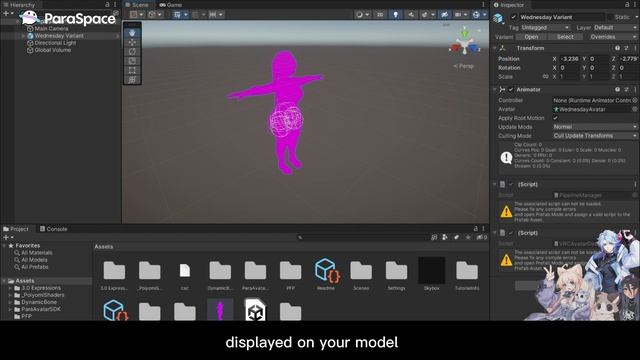Collapse the first missing Script component
This screenshot has width=640, height=360.
click(x=495, y=184)
